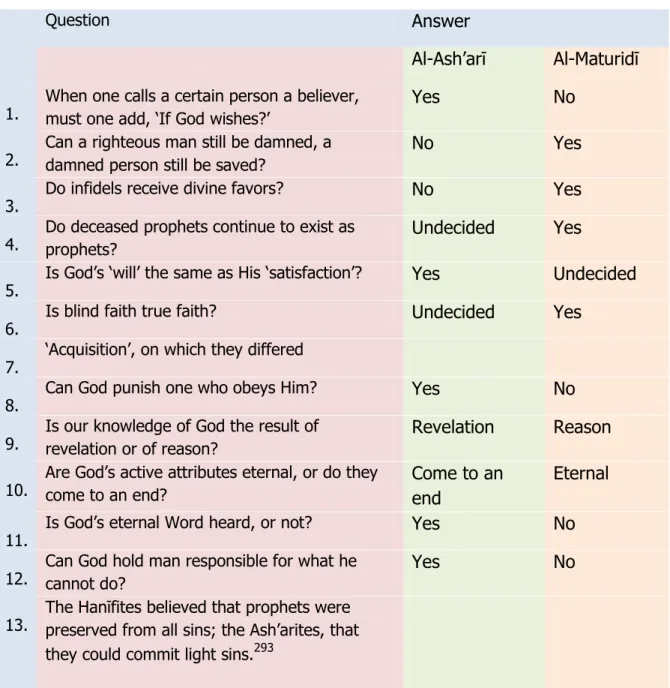Click the 'Acquisition' row text
The width and height of the screenshot is (670, 688).
coord(174,350)
